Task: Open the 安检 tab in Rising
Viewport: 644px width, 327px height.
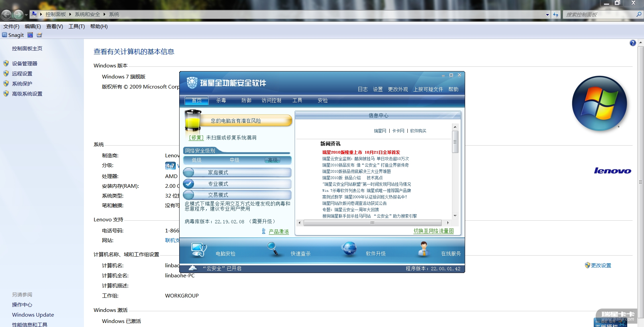Action: (x=323, y=100)
